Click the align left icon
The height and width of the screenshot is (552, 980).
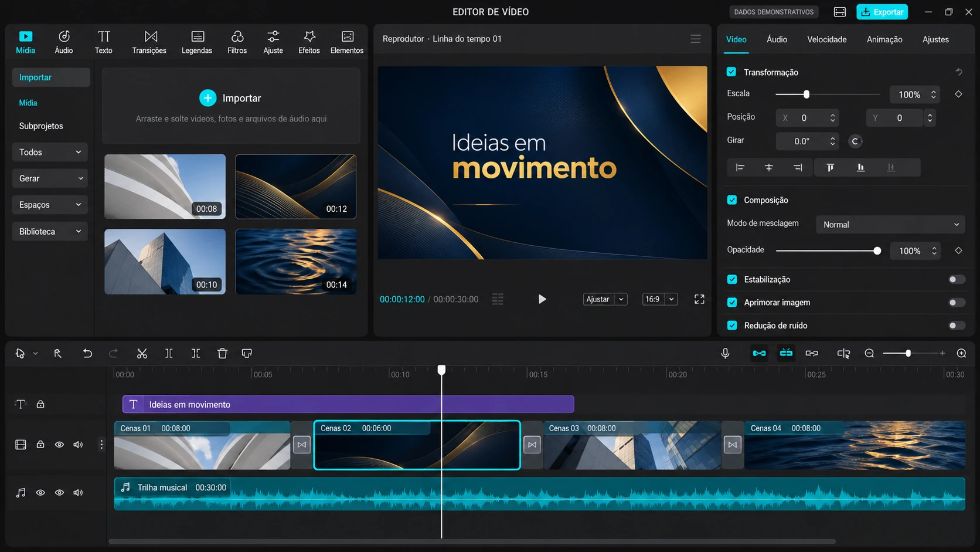click(740, 168)
